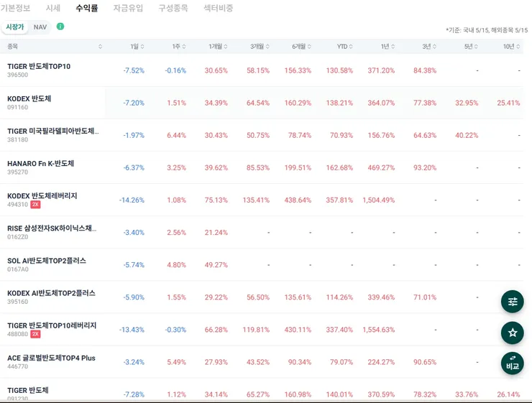The height and width of the screenshot is (403, 532).
Task: Sort by 10년 return column
Action: coord(511,47)
